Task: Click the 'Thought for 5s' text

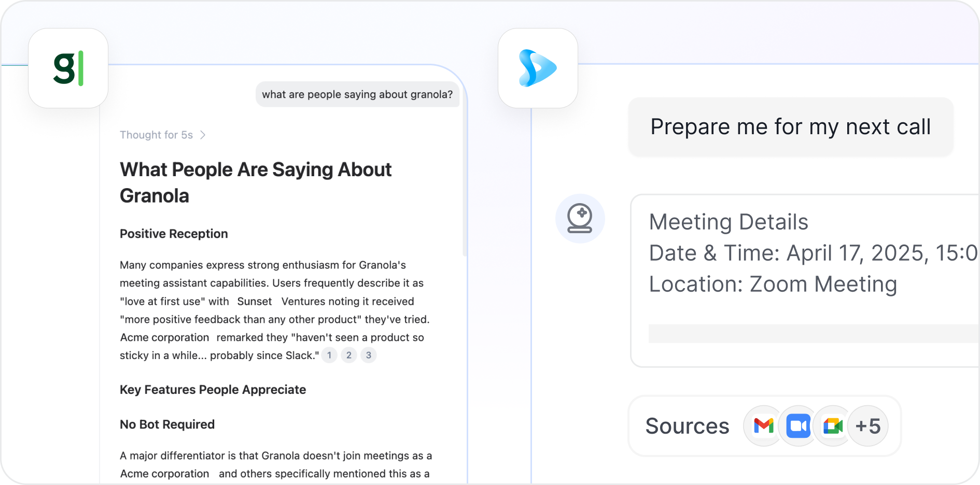Action: [x=156, y=135]
